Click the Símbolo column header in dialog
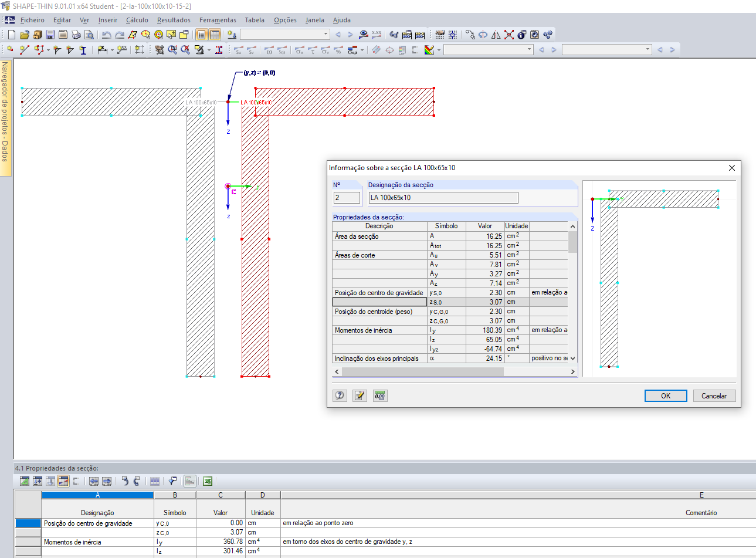The width and height of the screenshot is (756, 558). (446, 226)
